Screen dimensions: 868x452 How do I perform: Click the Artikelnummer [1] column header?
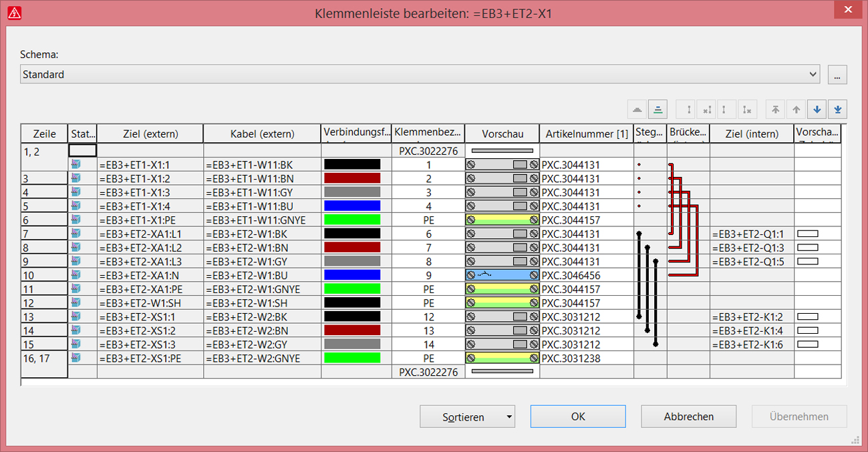pos(586,134)
